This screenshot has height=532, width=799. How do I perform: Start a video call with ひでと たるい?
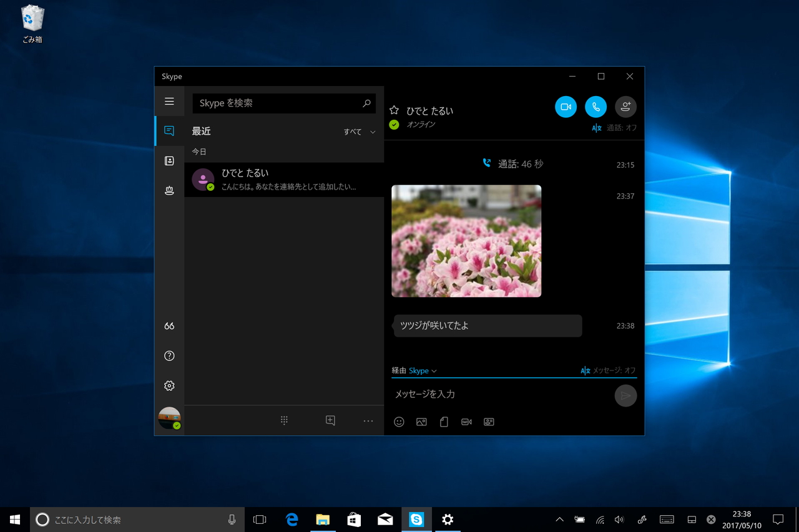coord(566,107)
